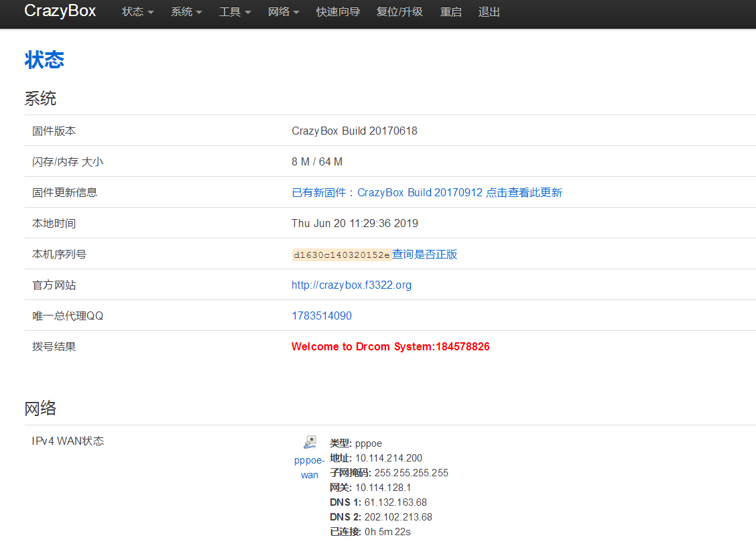Click the 本机序列号 row label
Screen dimensions: 756x560
click(59, 255)
